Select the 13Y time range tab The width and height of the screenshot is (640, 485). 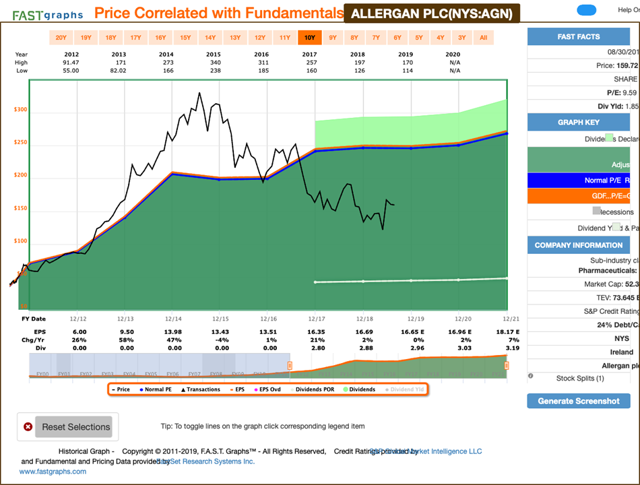(235, 38)
